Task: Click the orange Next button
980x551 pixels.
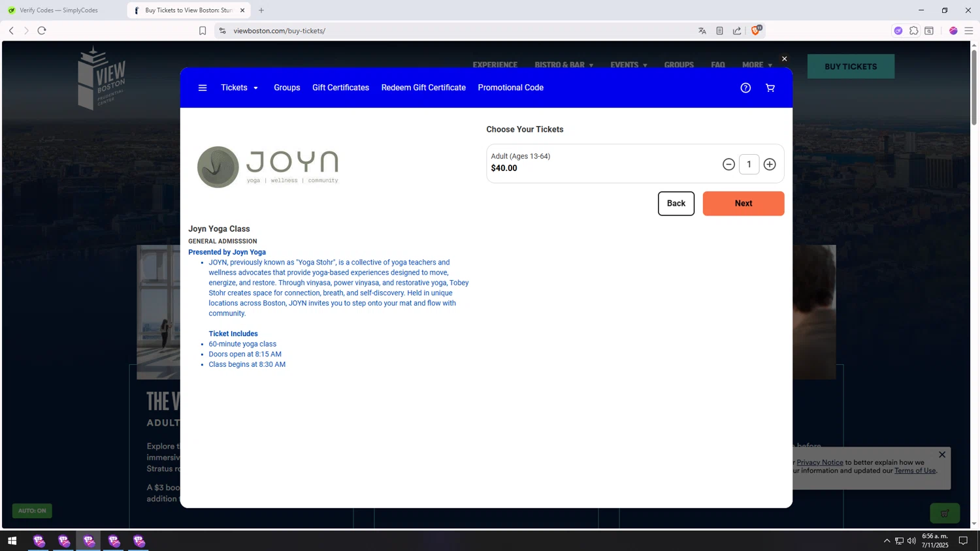Action: (743, 204)
